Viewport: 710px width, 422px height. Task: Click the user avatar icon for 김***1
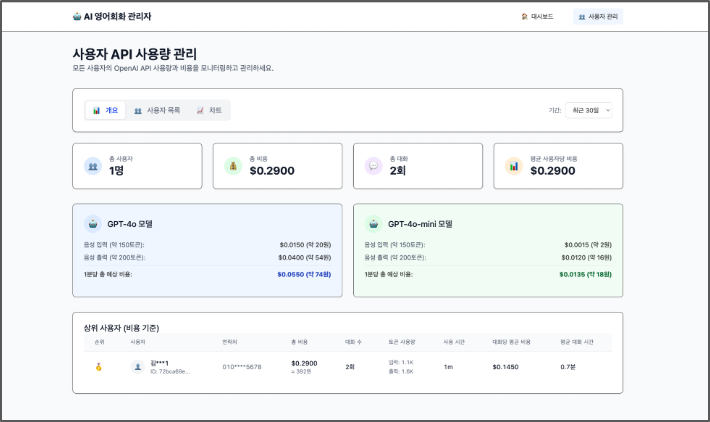(137, 367)
